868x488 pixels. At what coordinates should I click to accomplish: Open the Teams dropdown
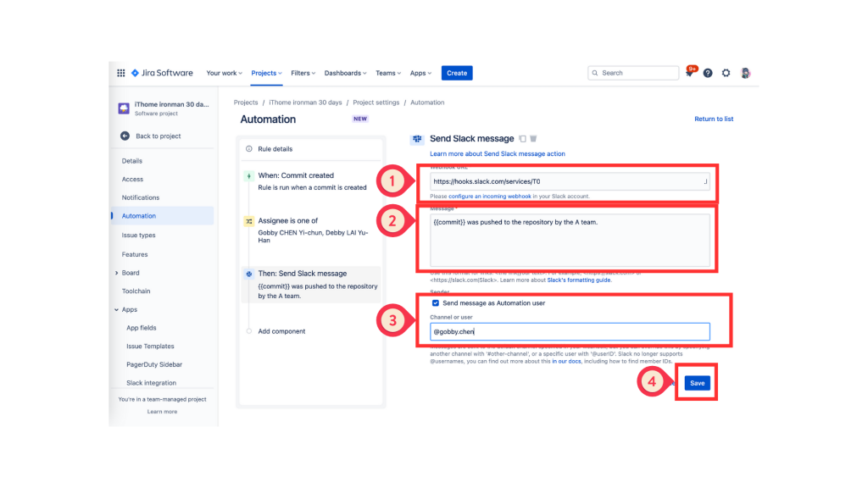click(x=388, y=73)
